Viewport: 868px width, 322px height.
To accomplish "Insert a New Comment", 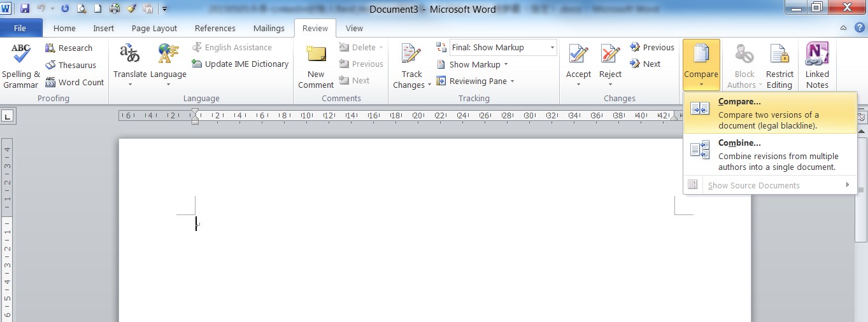I will tap(316, 66).
